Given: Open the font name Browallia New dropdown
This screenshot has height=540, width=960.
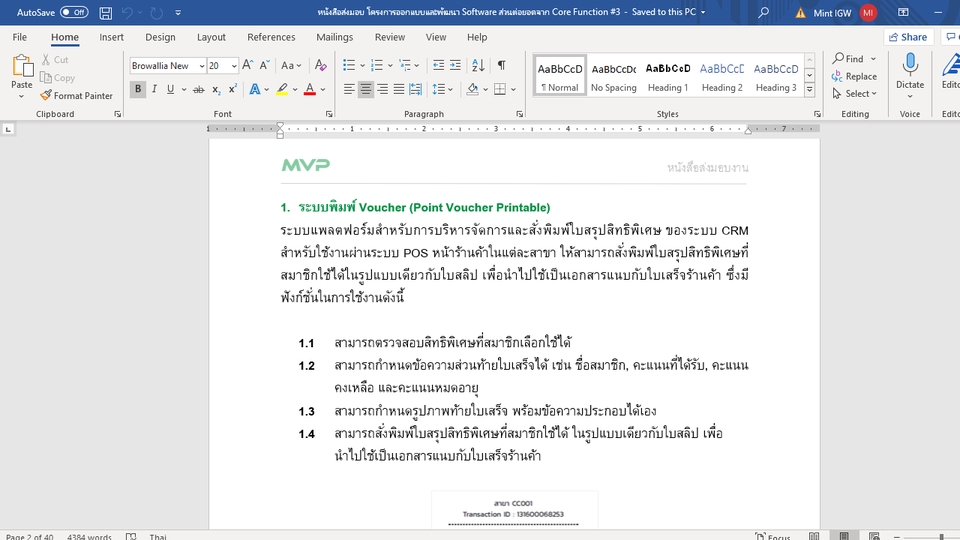Looking at the screenshot, I should (x=201, y=66).
